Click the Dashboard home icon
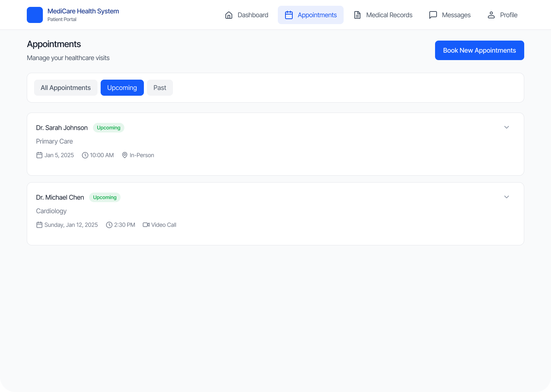Screen dimensions: 551x392 pos(229,15)
